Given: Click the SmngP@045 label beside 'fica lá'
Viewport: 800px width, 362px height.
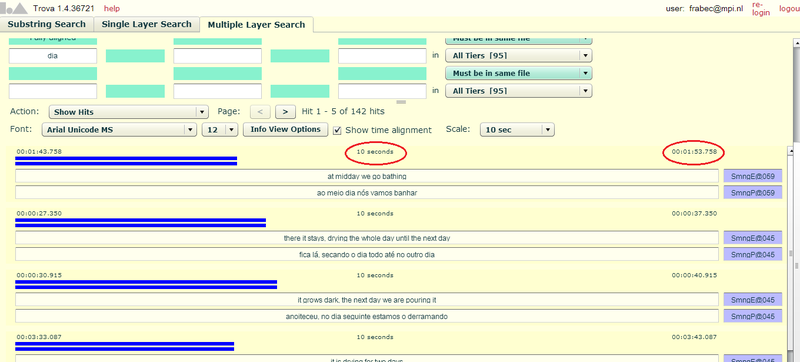Looking at the screenshot, I should [753, 254].
